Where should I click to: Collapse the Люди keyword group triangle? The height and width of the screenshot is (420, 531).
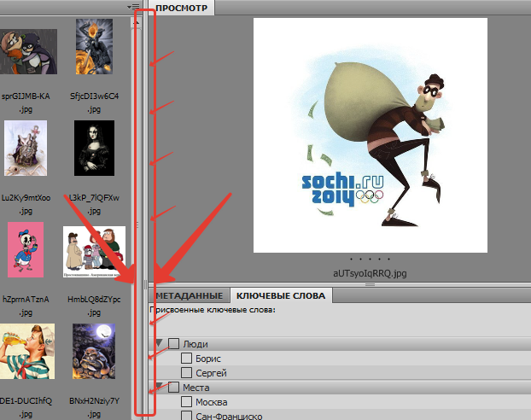point(159,344)
